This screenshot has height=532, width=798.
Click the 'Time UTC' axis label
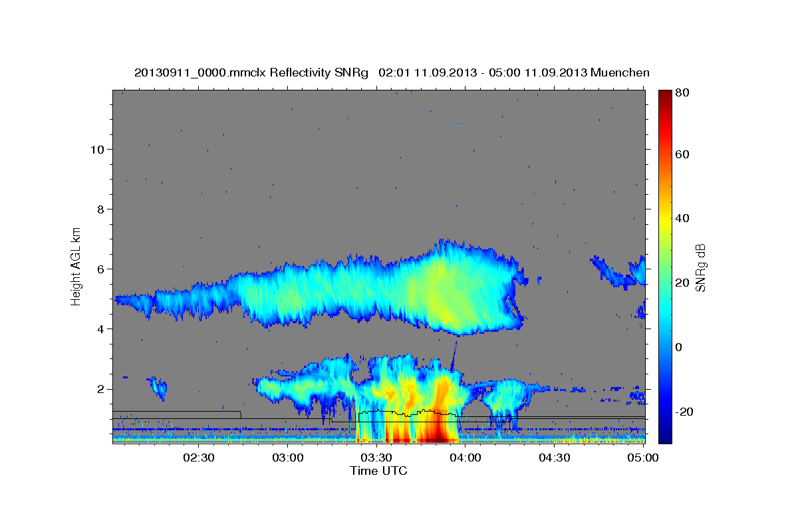378,471
